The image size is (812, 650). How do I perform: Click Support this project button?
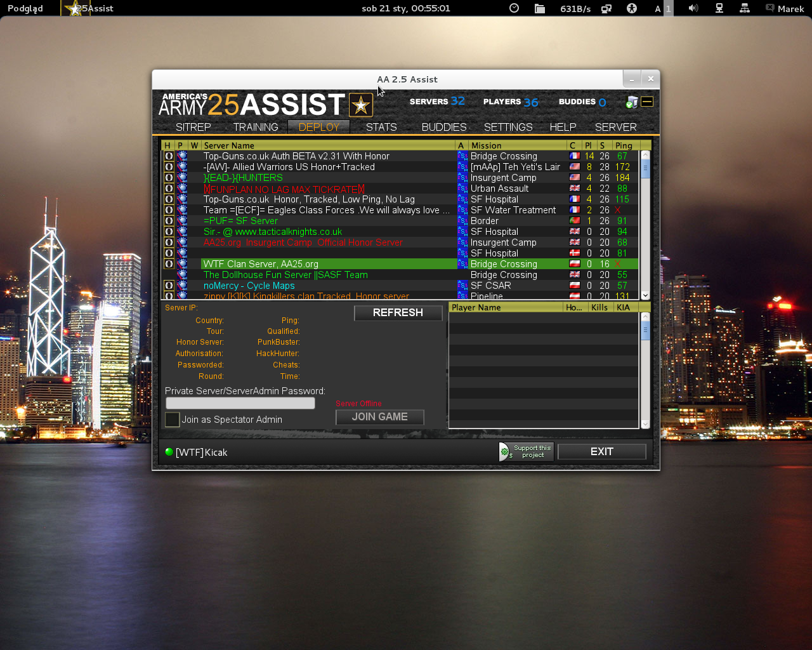526,451
